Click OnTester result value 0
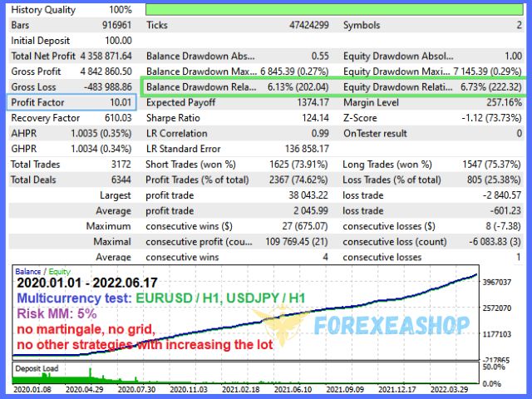 click(519, 133)
